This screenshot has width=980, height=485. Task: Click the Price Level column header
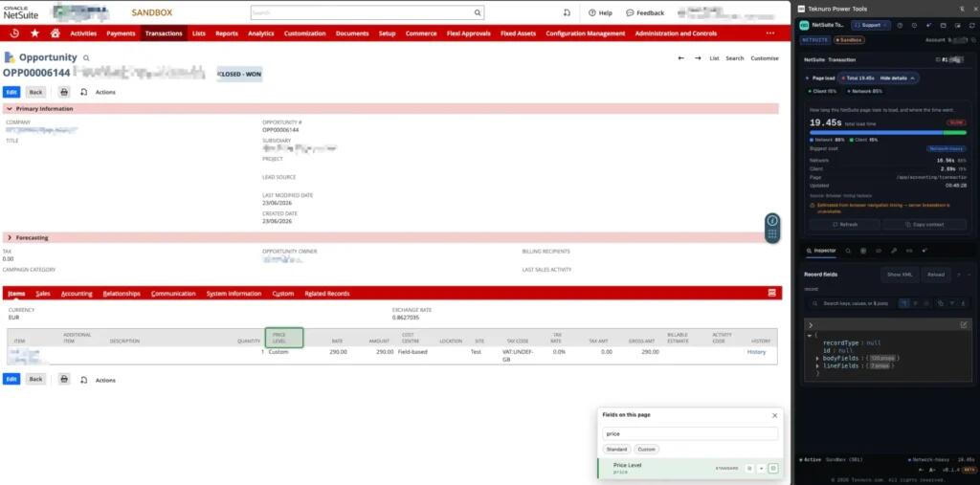point(284,338)
